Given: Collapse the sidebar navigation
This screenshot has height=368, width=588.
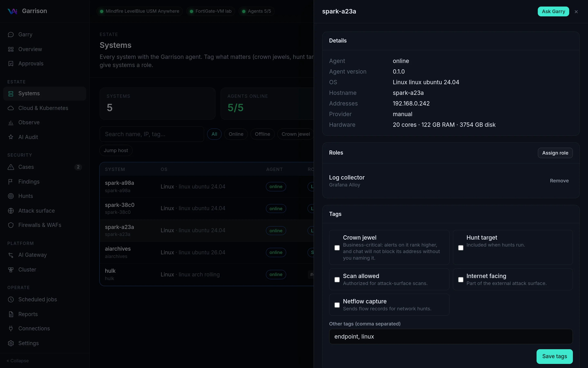Looking at the screenshot, I should [x=18, y=361].
